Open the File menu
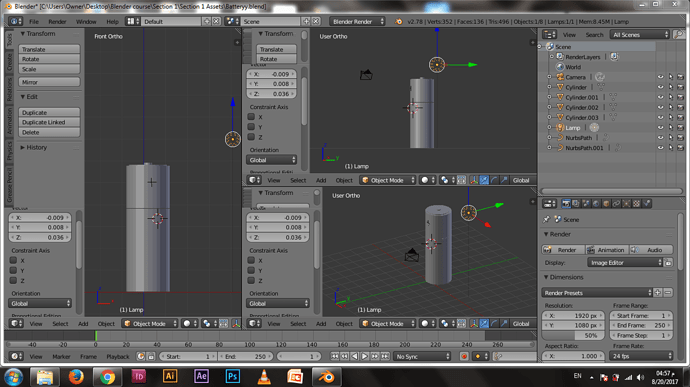The image size is (690, 387). 34,22
